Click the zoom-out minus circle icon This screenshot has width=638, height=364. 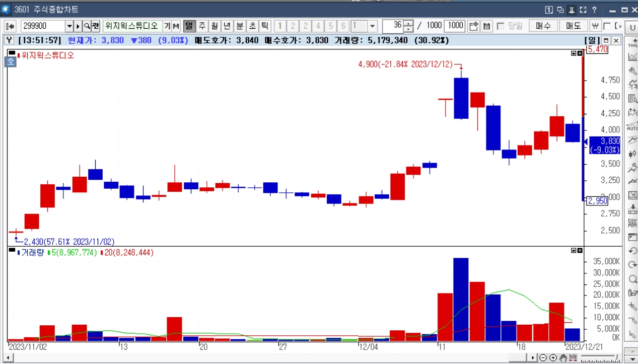543,358
